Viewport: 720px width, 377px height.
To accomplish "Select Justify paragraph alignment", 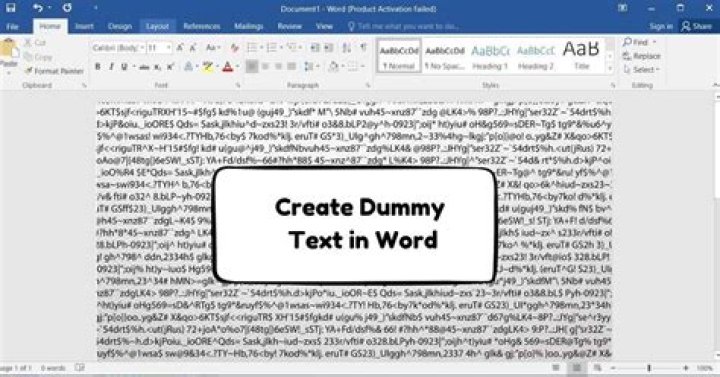I will click(292, 67).
